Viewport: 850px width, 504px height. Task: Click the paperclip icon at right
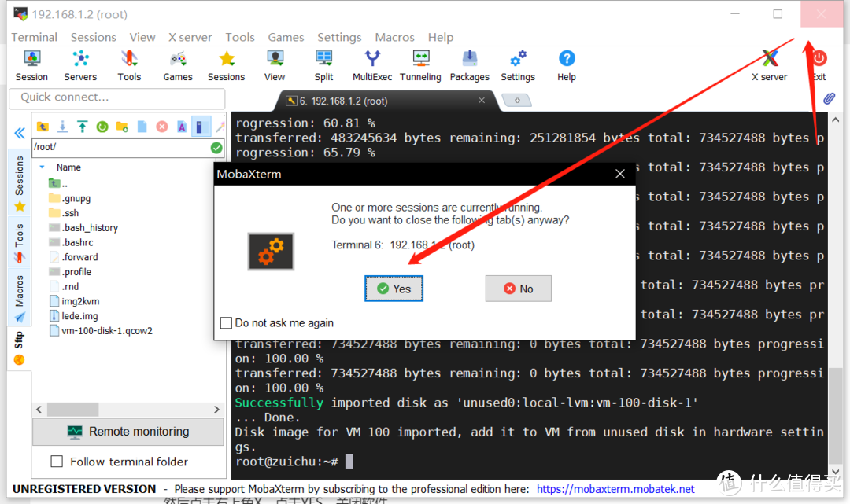(x=829, y=99)
